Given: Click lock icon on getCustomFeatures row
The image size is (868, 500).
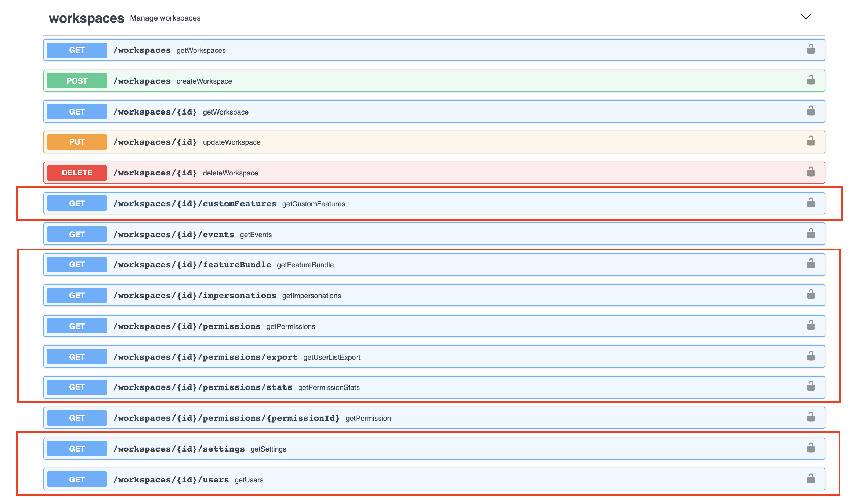Looking at the screenshot, I should pyautogui.click(x=811, y=203).
